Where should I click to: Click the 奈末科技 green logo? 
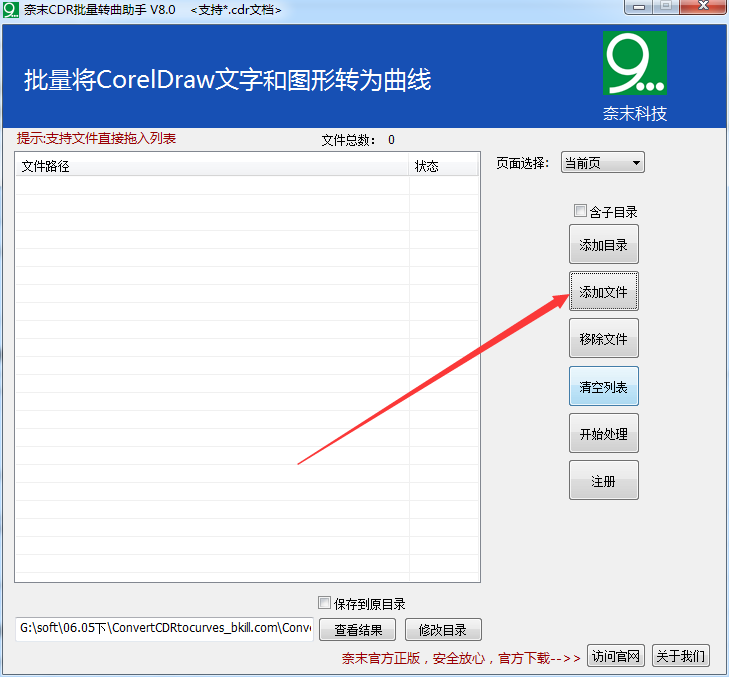tap(635, 63)
